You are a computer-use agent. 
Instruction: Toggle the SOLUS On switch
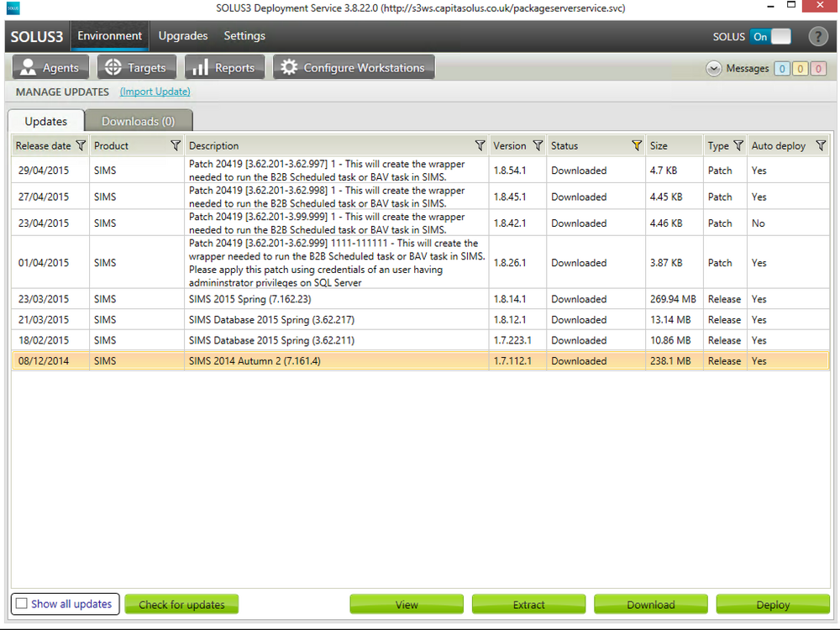point(770,36)
